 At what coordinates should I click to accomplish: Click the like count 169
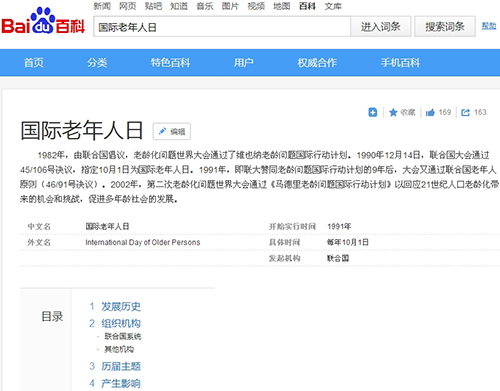(x=445, y=112)
